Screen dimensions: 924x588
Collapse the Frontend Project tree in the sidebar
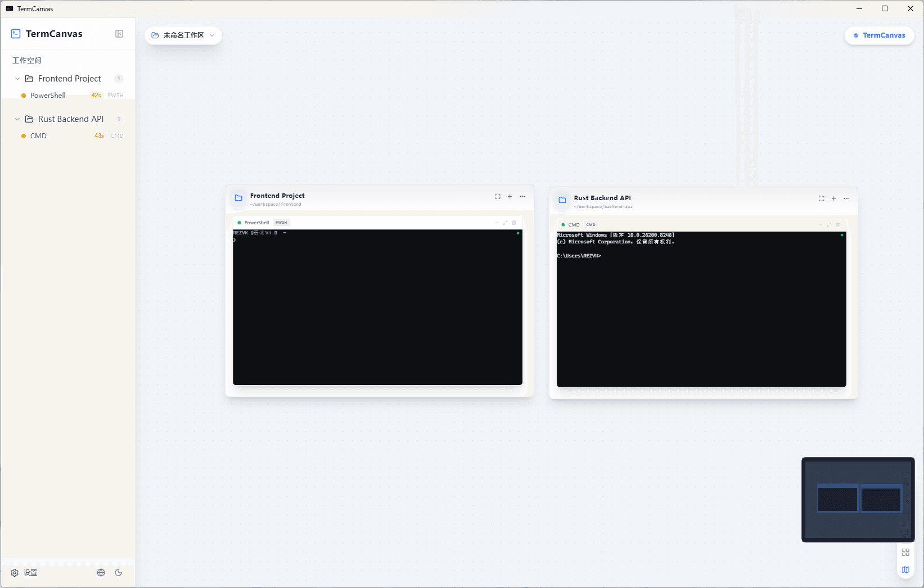(16, 79)
